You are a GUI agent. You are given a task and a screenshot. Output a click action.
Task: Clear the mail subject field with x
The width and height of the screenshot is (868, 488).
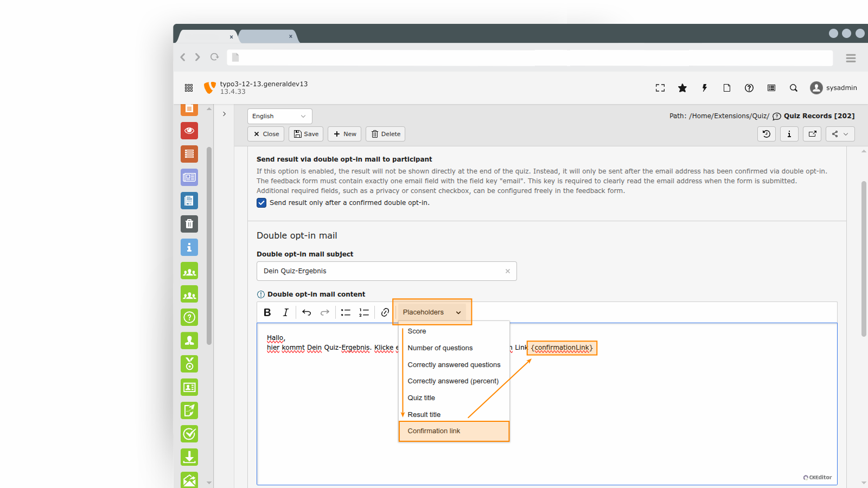point(508,271)
